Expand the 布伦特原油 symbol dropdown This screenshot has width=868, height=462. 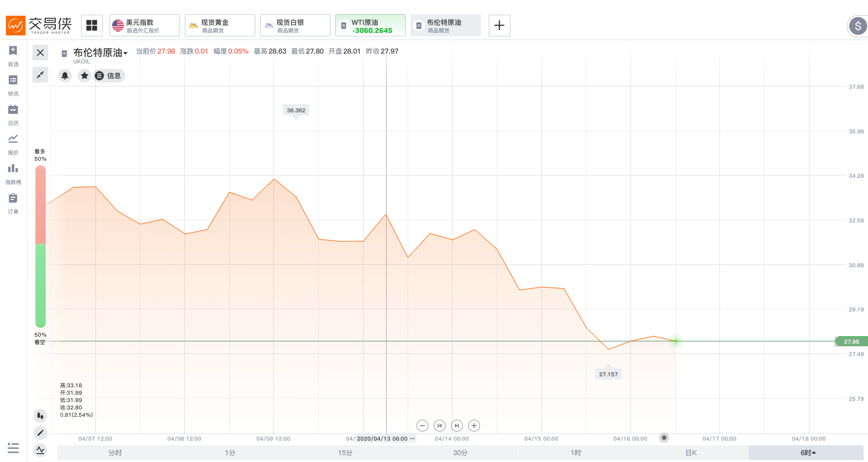tap(100, 53)
